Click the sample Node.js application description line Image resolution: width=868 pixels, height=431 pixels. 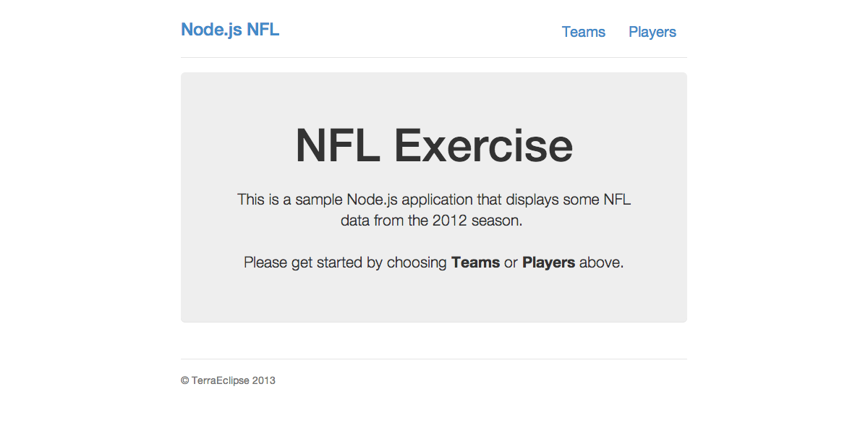tap(434, 200)
